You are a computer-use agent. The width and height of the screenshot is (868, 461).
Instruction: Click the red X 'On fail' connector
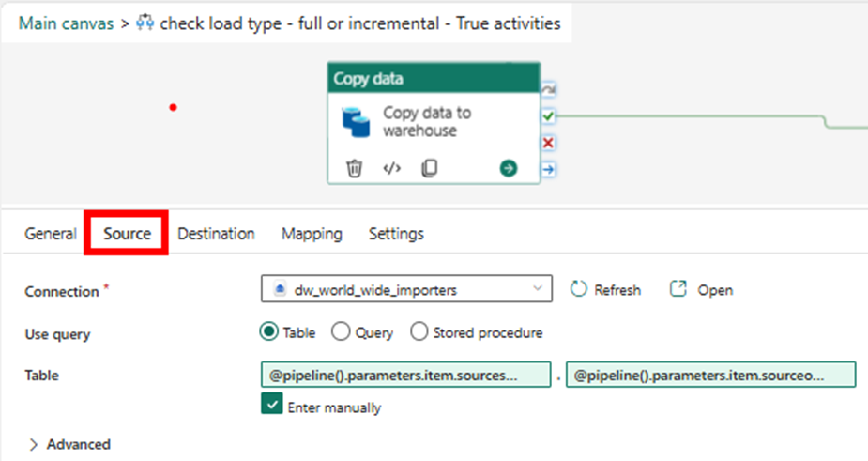tap(549, 143)
